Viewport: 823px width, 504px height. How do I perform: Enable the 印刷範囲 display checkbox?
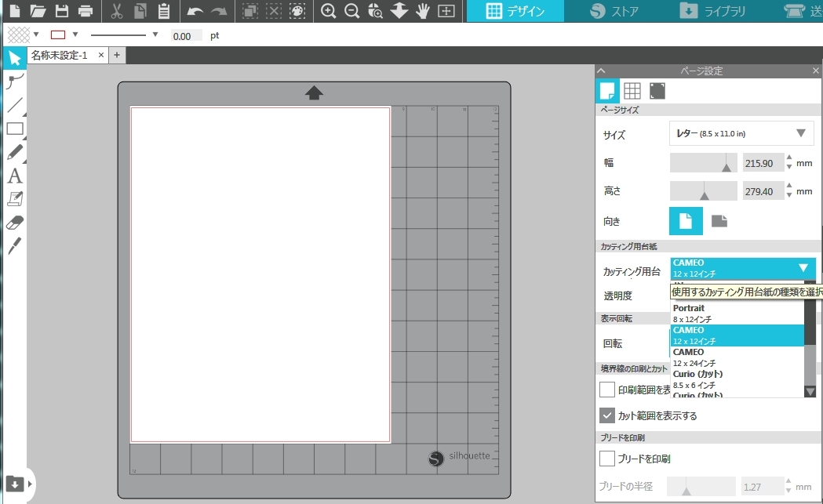[x=606, y=390]
